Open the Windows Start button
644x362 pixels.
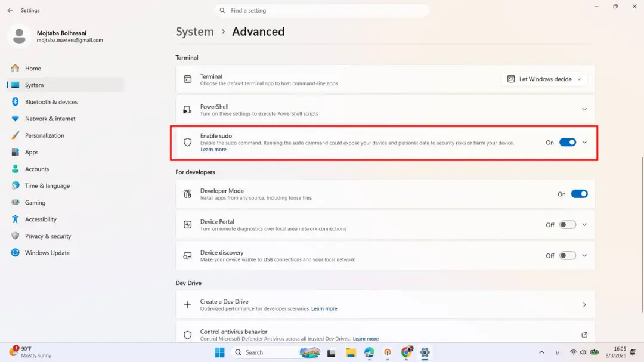(219, 352)
